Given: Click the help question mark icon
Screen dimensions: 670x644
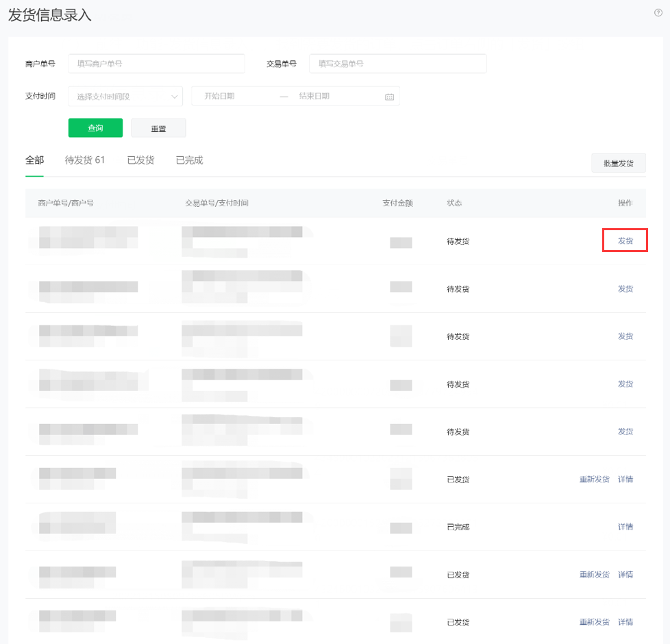Looking at the screenshot, I should point(658,13).
